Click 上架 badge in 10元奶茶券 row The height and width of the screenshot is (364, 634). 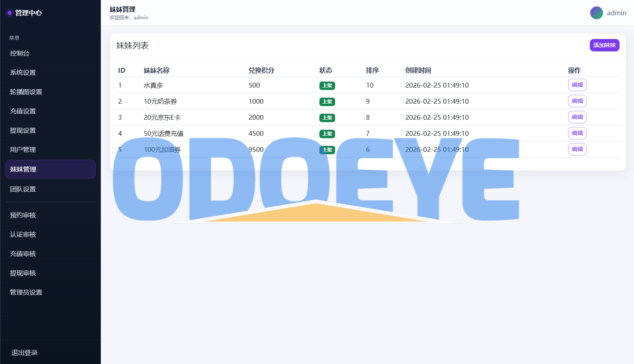327,102
